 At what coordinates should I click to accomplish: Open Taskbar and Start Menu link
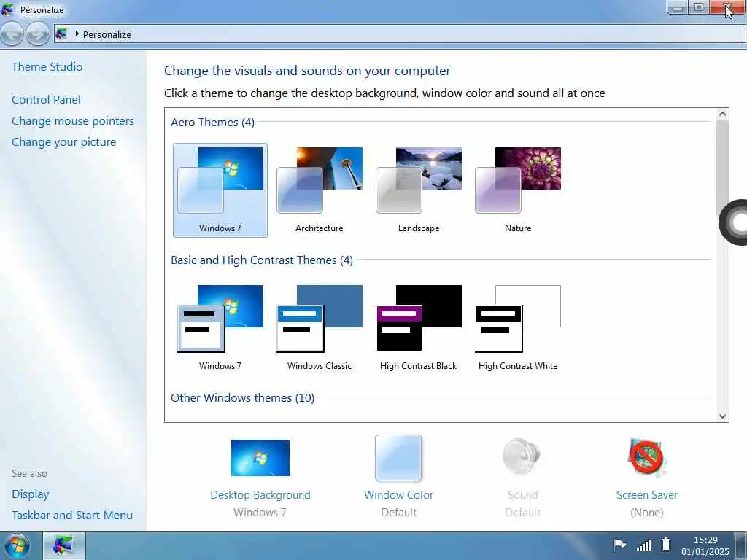[72, 516]
